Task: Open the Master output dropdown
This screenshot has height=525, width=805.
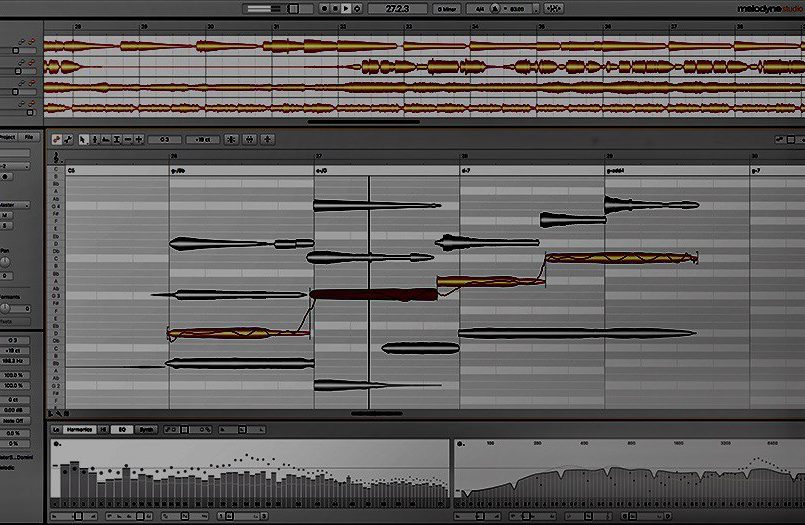Action: tap(14, 204)
